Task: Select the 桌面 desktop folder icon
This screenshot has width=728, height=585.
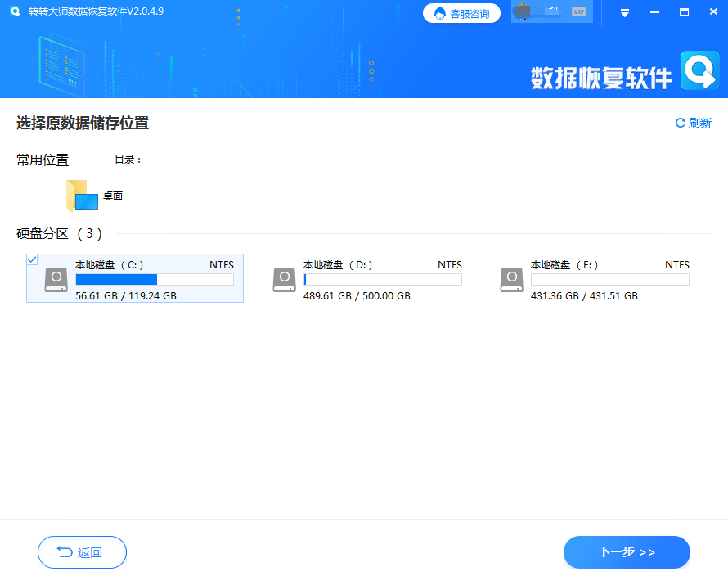Action: 82,196
